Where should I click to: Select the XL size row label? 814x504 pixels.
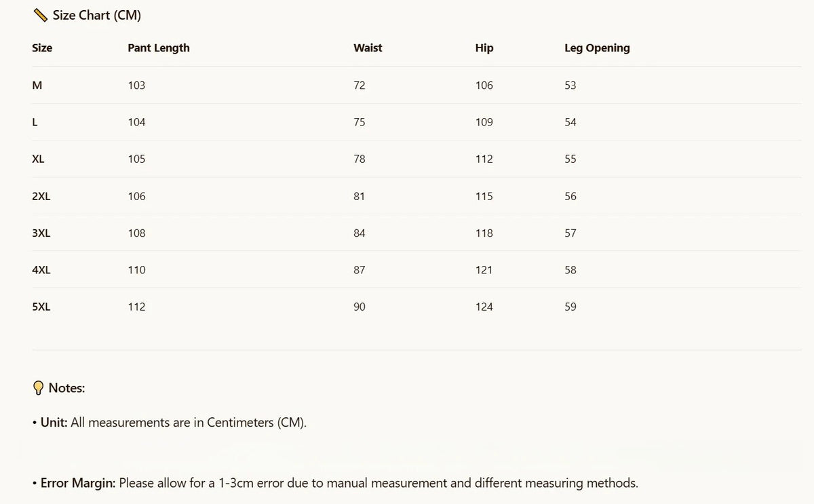coord(38,159)
